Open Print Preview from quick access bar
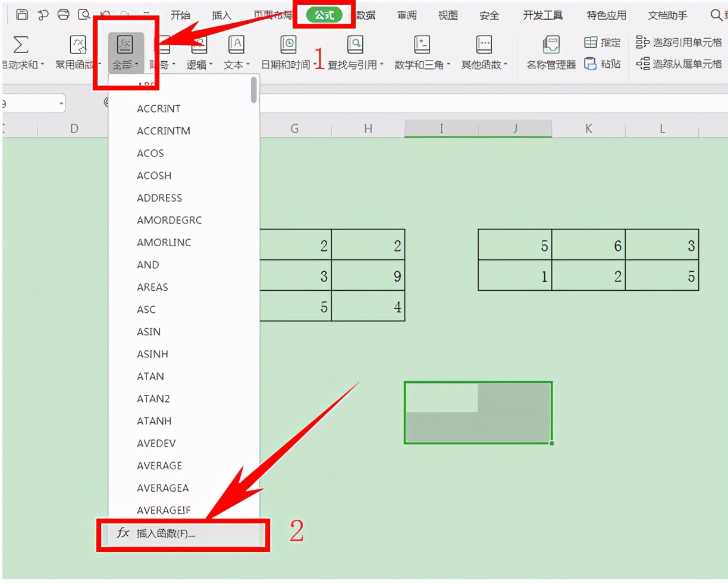728x584 pixels. [84, 15]
